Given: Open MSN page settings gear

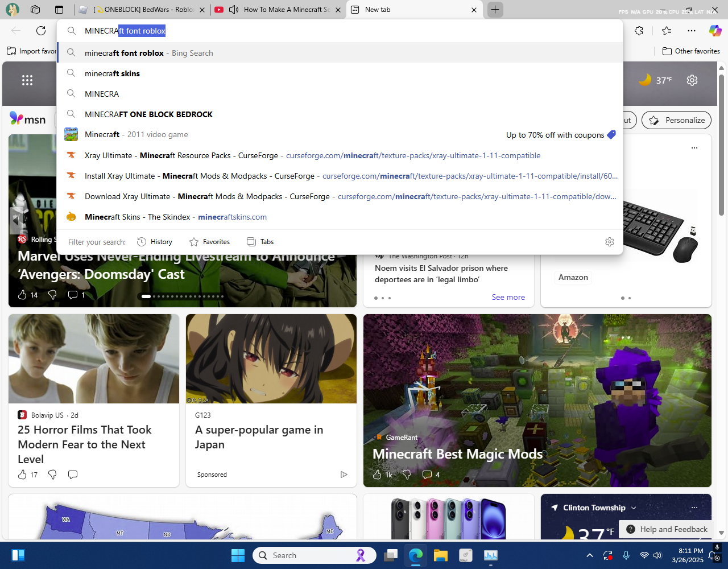Looking at the screenshot, I should click(692, 80).
